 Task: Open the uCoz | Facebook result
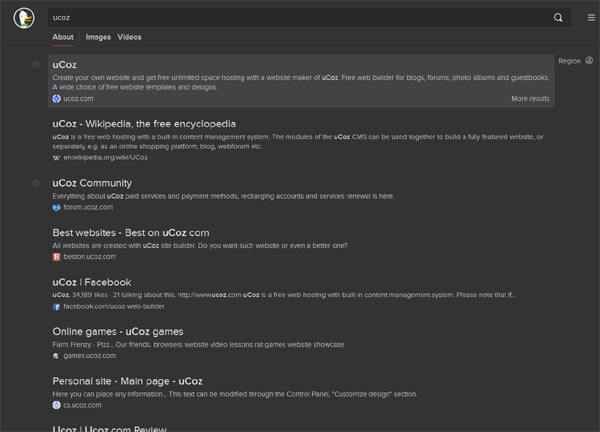coord(91,282)
